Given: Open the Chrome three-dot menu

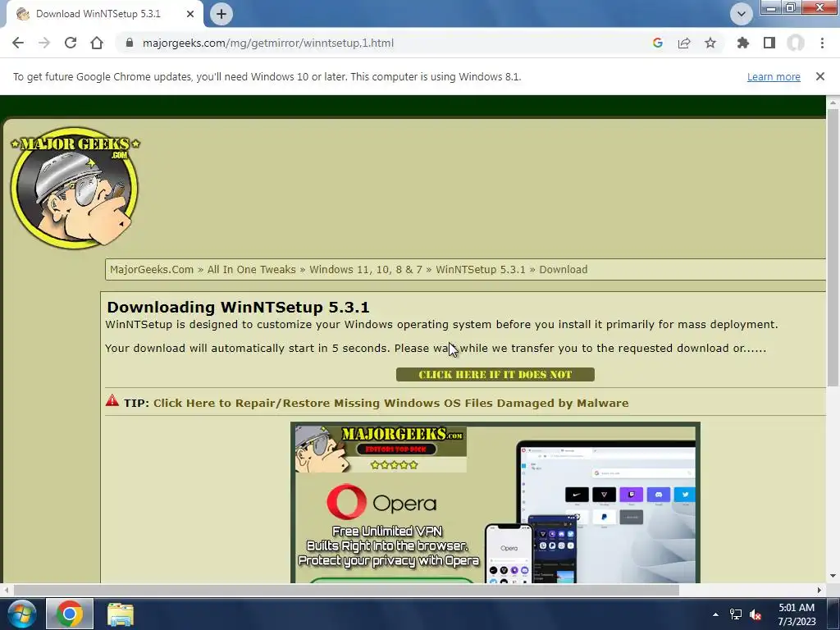Looking at the screenshot, I should click(822, 43).
